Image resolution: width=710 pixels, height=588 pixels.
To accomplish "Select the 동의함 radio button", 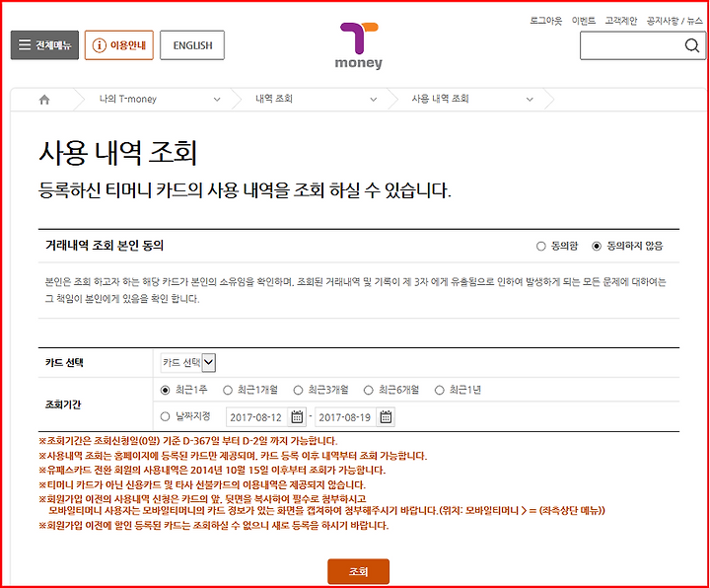I will click(540, 246).
